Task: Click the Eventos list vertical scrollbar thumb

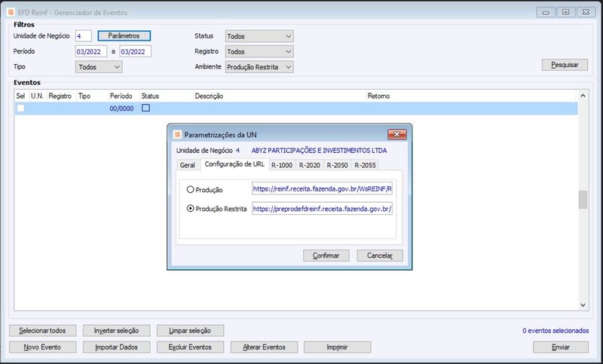Action: click(x=583, y=200)
